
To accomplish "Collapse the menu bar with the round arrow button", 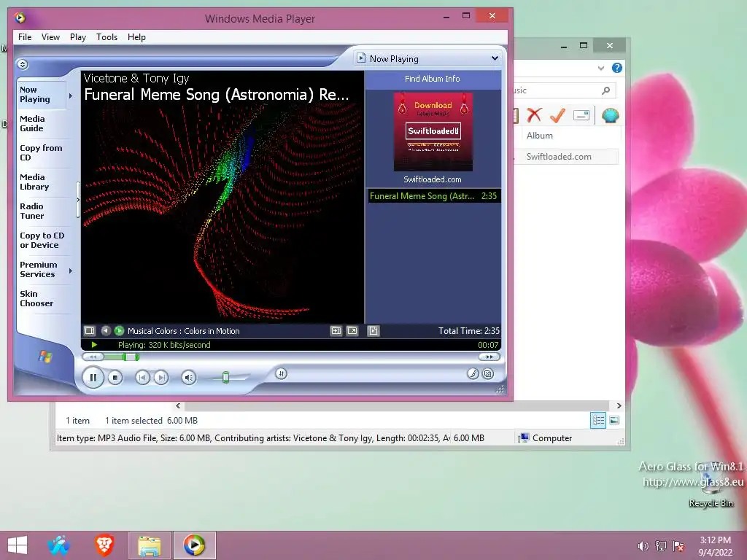I will coord(23,64).
